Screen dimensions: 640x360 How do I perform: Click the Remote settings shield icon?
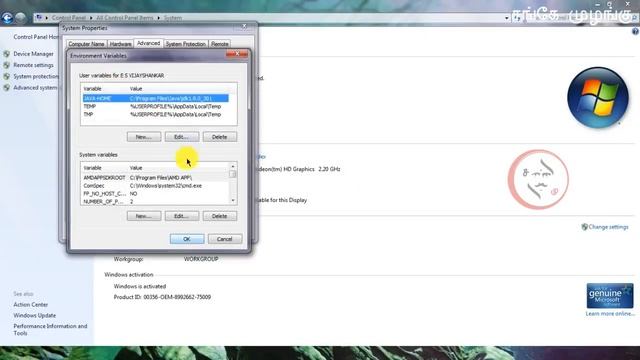[x=7, y=65]
